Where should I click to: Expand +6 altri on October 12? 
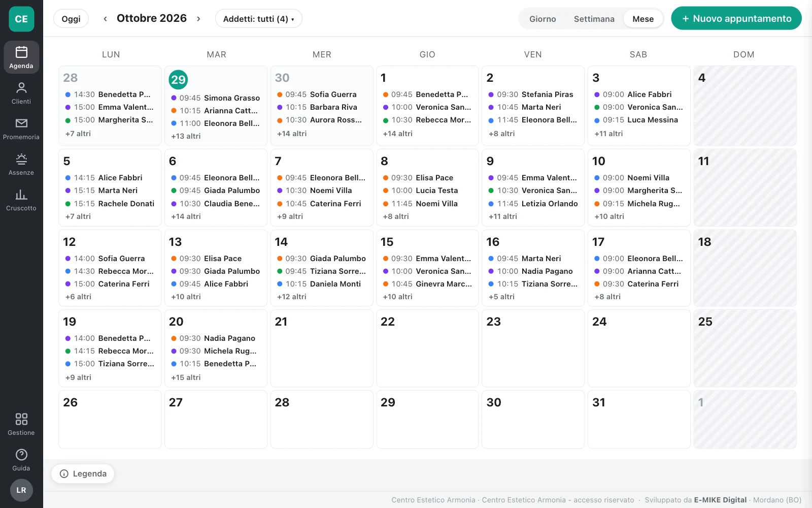(x=78, y=297)
